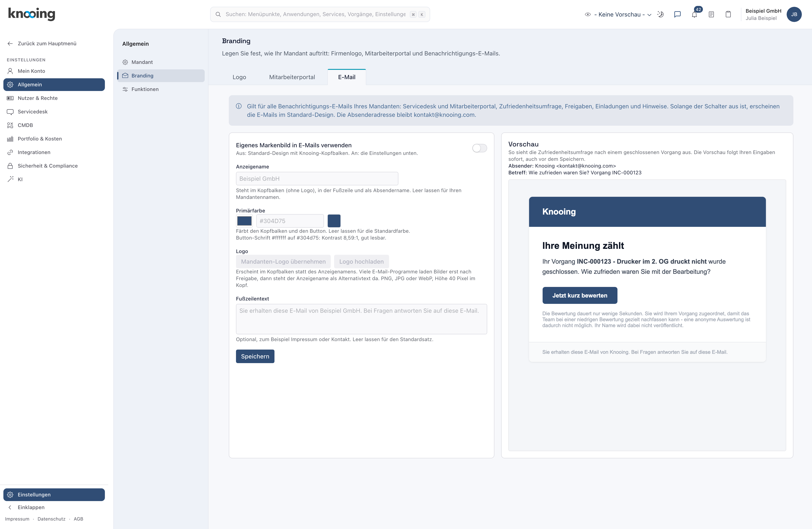The image size is (812, 529).
Task: Click the global search field
Action: [x=320, y=14]
